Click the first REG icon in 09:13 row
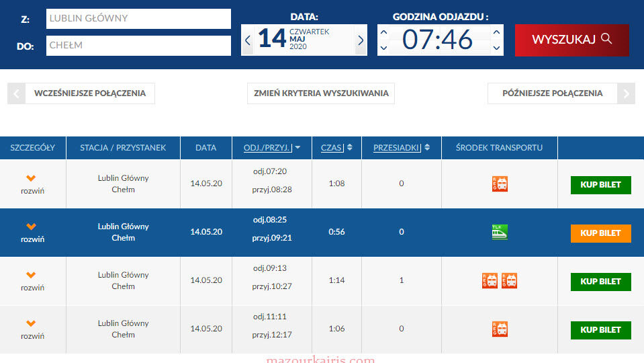This screenshot has height=363, width=644. coord(490,281)
